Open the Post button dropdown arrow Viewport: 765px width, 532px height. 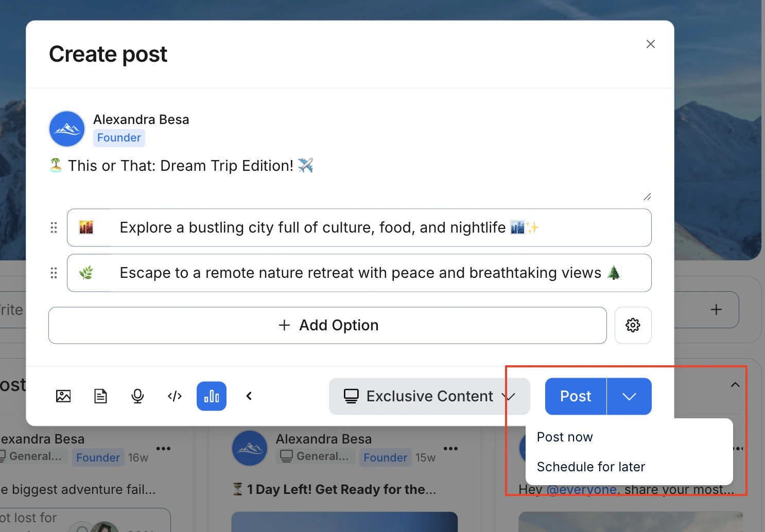point(629,396)
